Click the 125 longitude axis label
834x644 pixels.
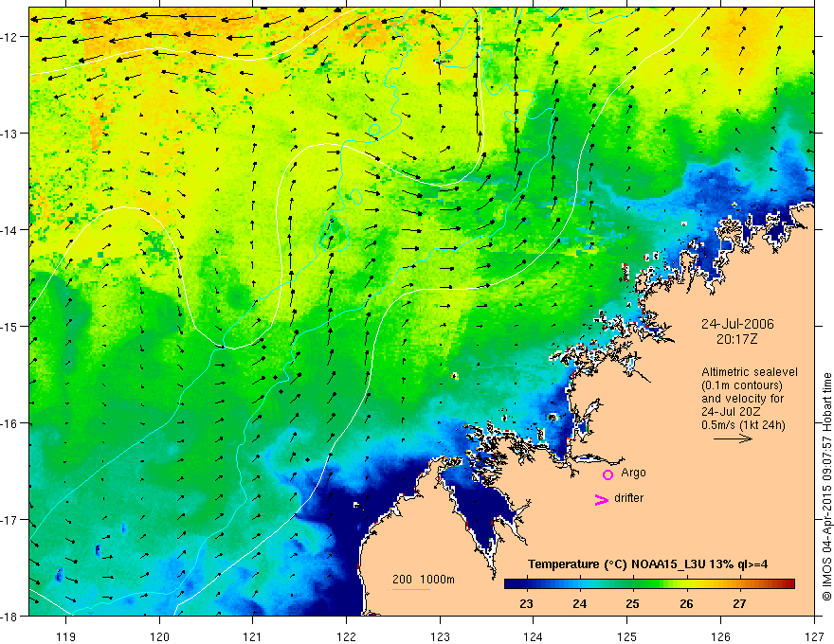[627, 636]
